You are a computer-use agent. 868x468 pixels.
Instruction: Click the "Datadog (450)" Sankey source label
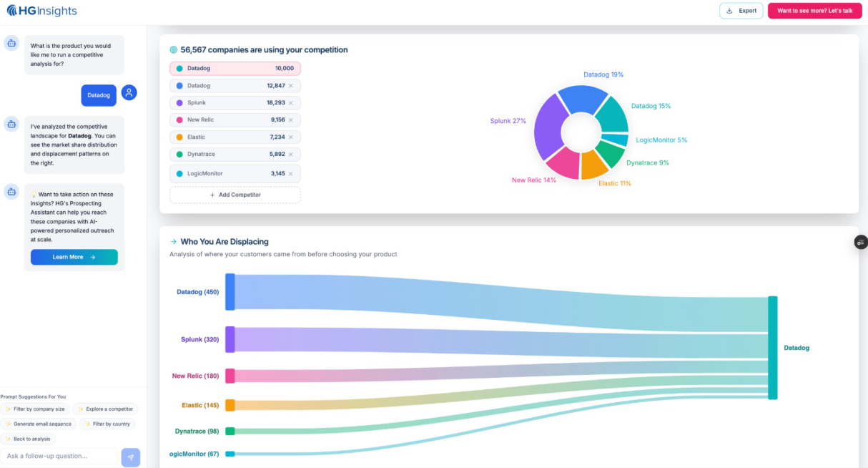198,292
